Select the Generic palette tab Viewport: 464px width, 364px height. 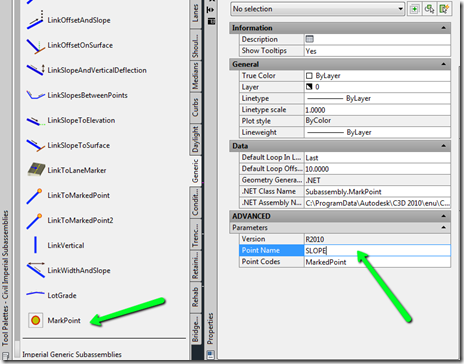pos(195,171)
